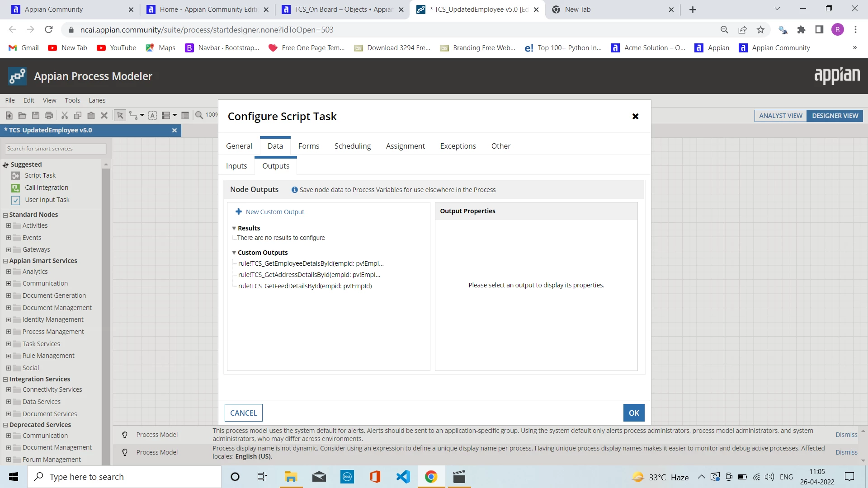The image size is (868, 488).
Task: Open Visual Studio Code from taskbar
Action: (403, 477)
